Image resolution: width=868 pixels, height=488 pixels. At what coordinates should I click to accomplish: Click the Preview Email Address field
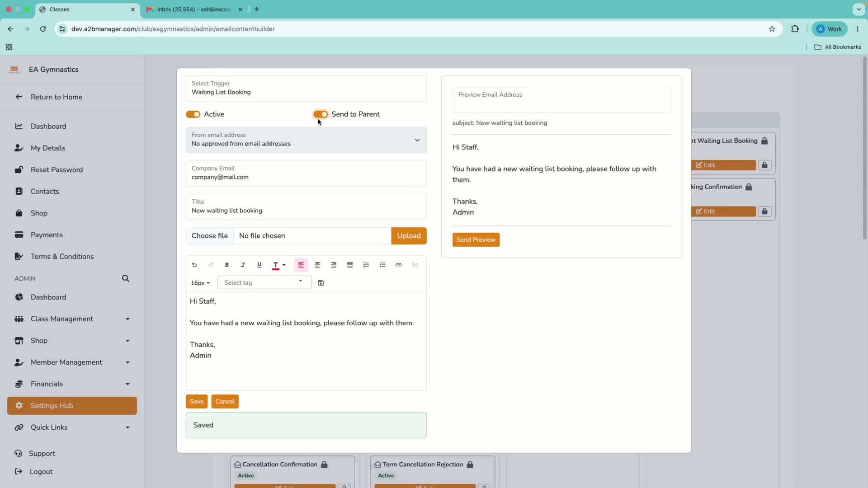(x=561, y=100)
